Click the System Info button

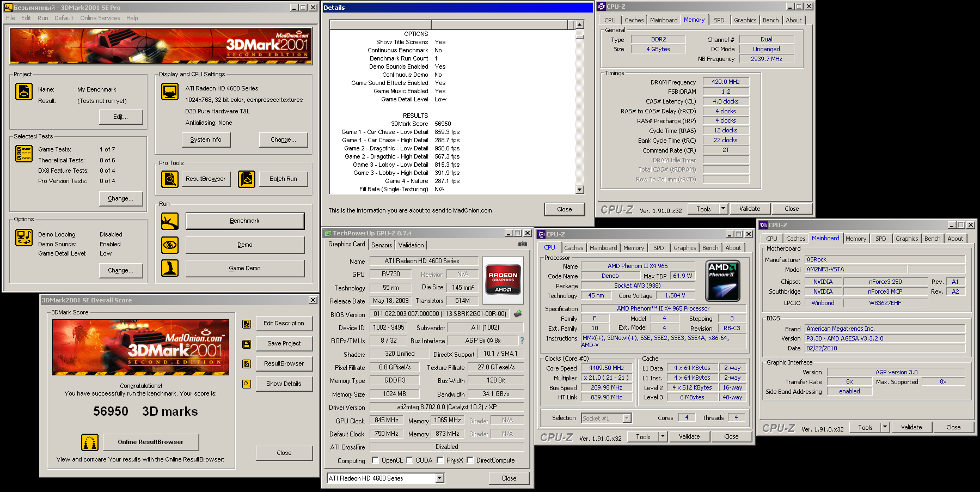[x=206, y=140]
